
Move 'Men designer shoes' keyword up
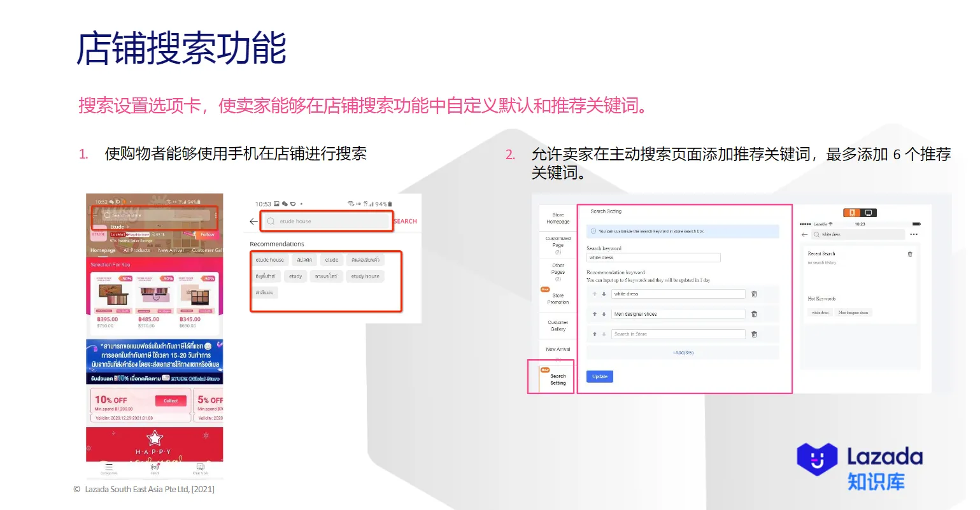pos(594,313)
